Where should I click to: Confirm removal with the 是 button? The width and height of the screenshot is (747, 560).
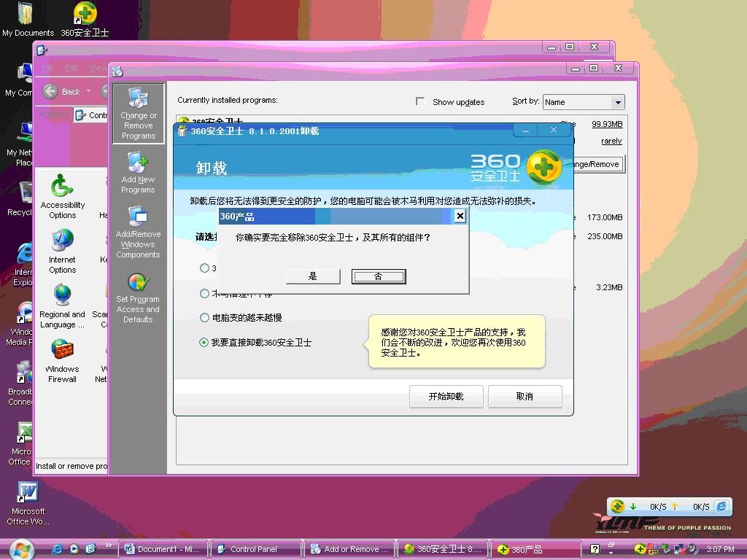pos(313,276)
